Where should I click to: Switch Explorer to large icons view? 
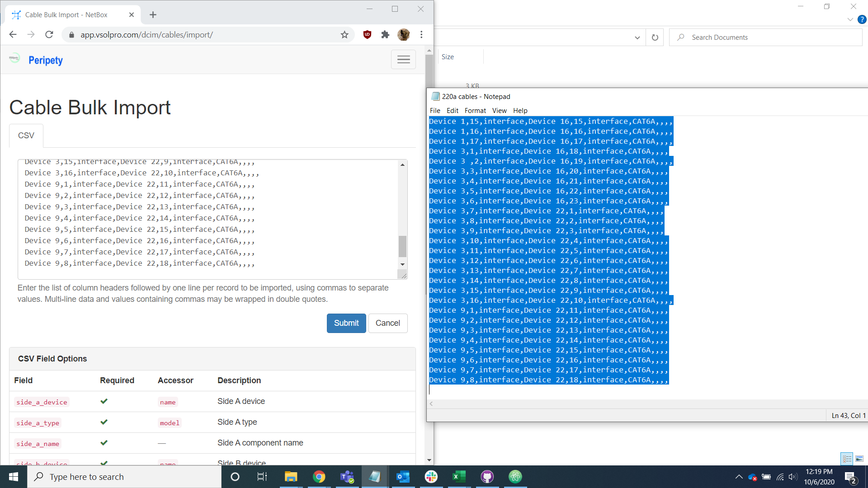pos(859,459)
